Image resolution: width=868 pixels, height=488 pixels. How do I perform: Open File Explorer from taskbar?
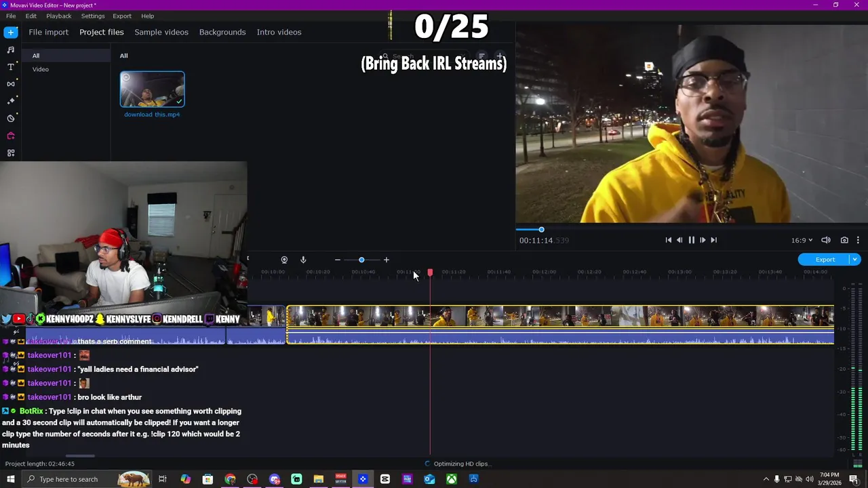pyautogui.click(x=319, y=479)
